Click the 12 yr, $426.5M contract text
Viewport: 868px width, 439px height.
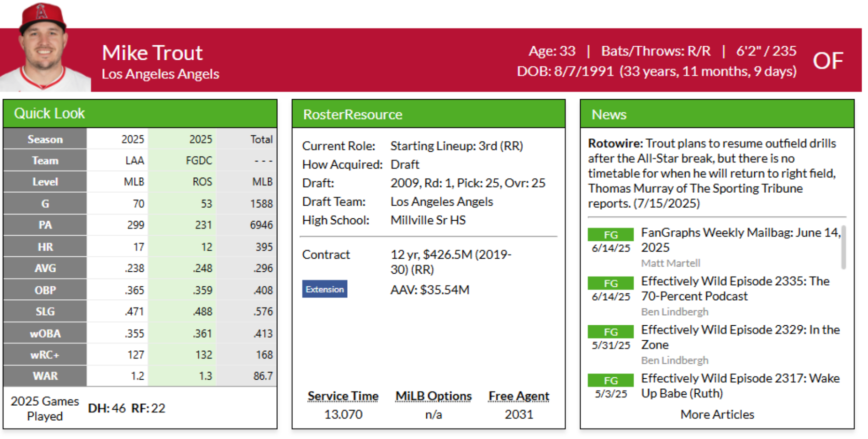450,262
